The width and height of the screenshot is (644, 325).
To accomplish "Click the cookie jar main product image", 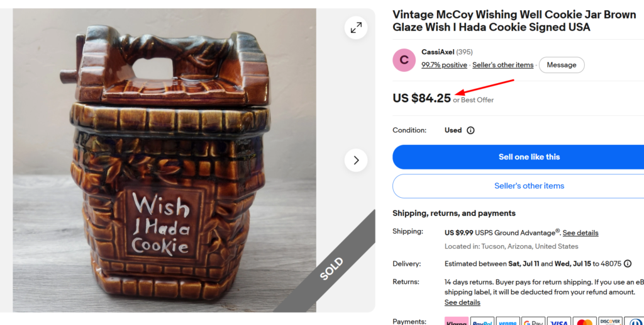I will (164, 161).
